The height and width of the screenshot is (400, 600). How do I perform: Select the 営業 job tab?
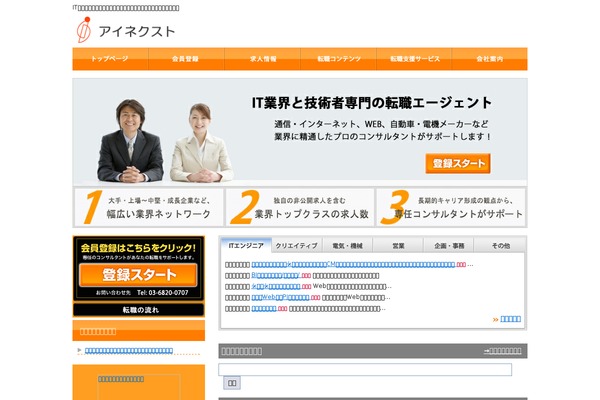click(x=398, y=246)
